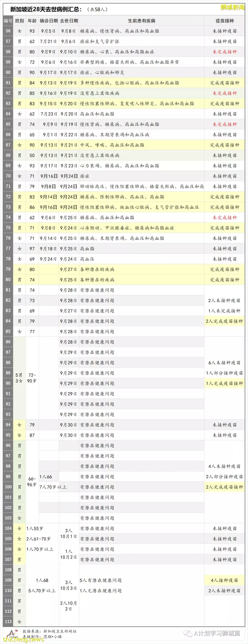Screen dimensions: 248x644
Task: Click death date 9月22日
Action: click(68, 135)
